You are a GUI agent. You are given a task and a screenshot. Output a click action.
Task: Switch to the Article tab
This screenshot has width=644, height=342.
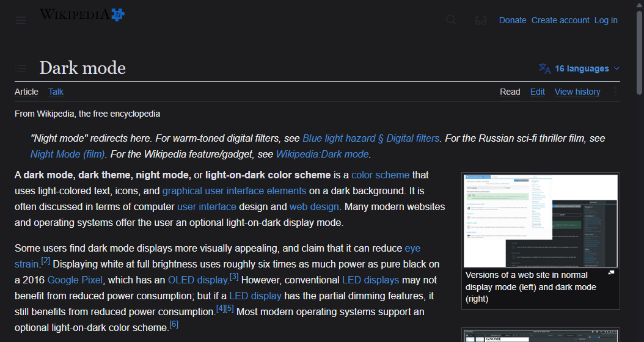point(26,92)
